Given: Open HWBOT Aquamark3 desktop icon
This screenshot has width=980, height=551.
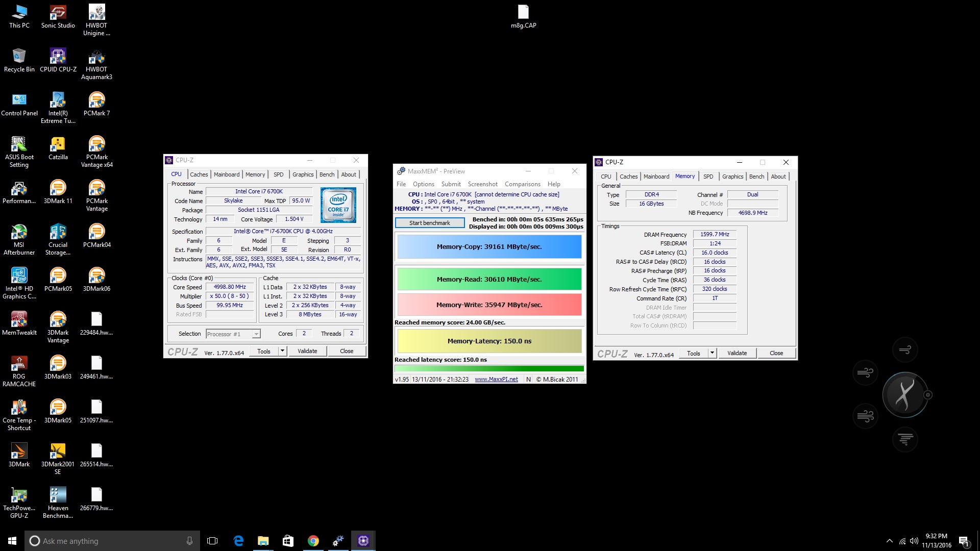Looking at the screenshot, I should 96,64.
